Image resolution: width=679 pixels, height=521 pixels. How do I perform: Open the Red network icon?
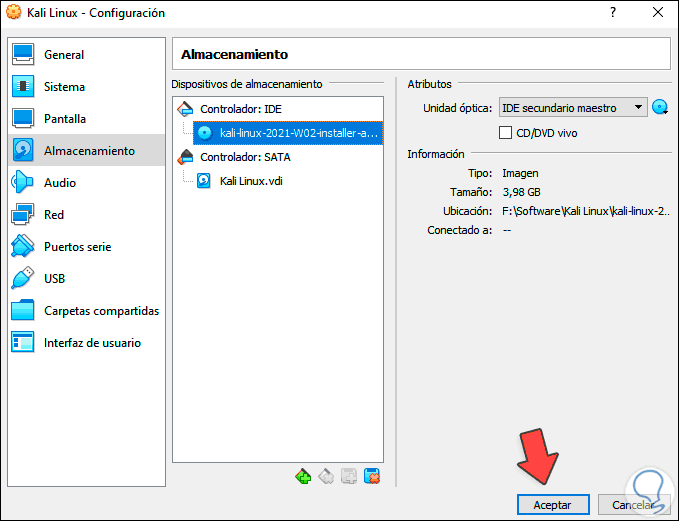[23, 214]
